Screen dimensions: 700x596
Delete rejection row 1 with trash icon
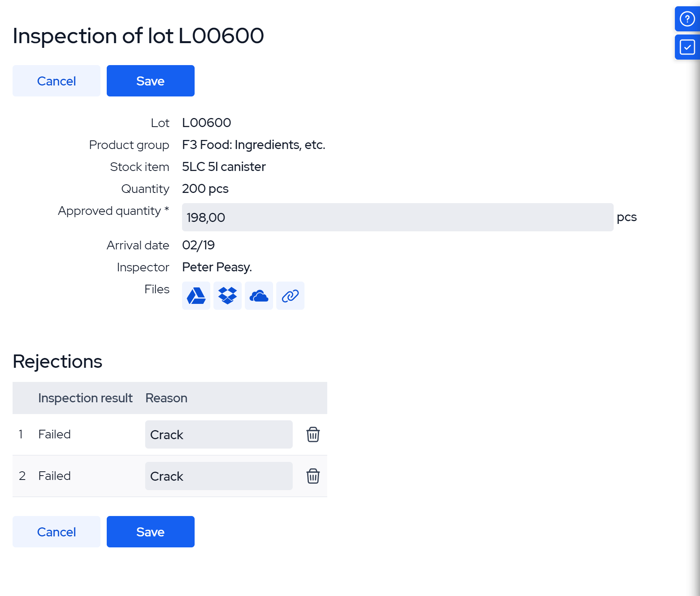click(313, 434)
